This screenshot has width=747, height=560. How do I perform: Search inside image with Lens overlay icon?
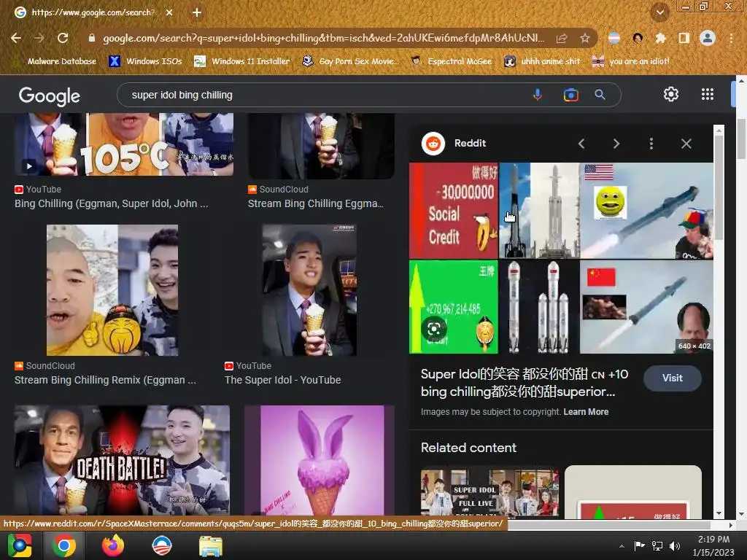coord(433,329)
